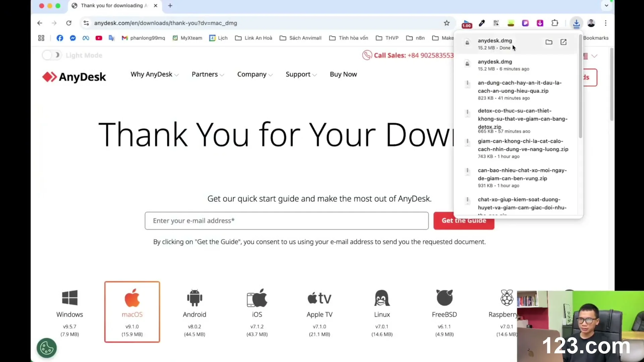Show anydesk.dmg in Finder folder icon

point(549,42)
